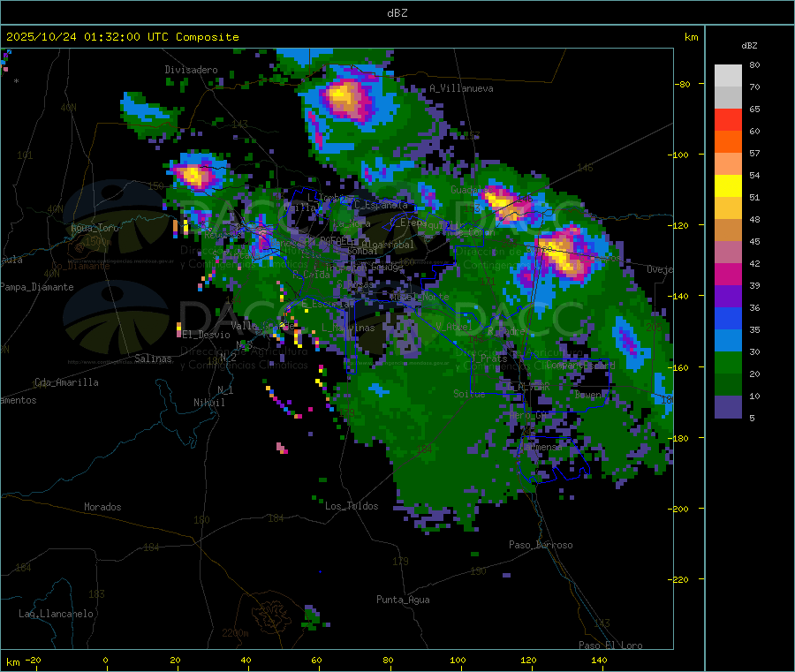
Task: Select the Cda_Amarilla label
Action: click(66, 382)
